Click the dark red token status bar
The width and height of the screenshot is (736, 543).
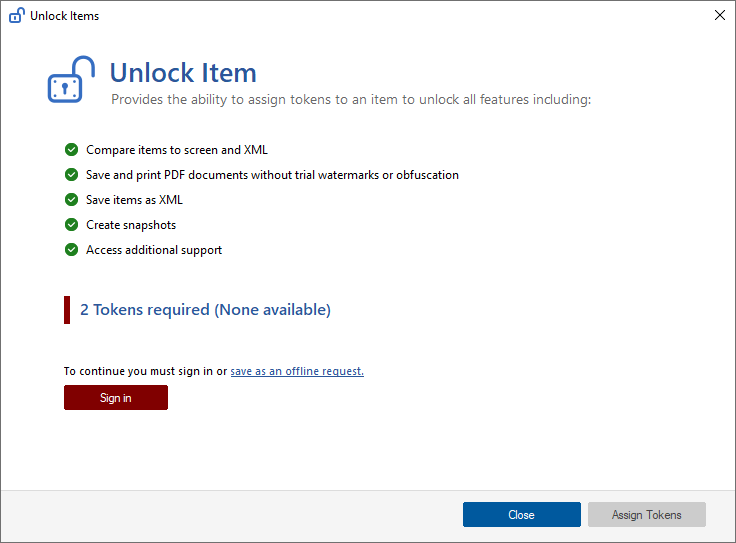(x=67, y=310)
